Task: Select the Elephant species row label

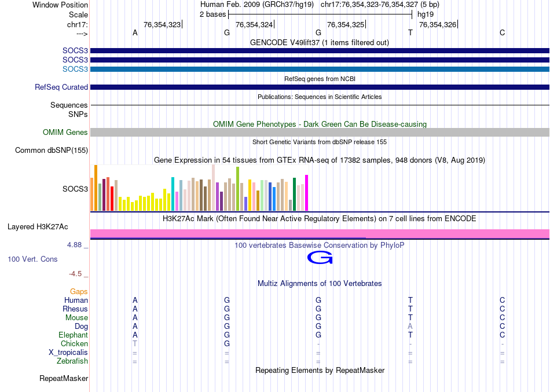Action: click(x=73, y=335)
